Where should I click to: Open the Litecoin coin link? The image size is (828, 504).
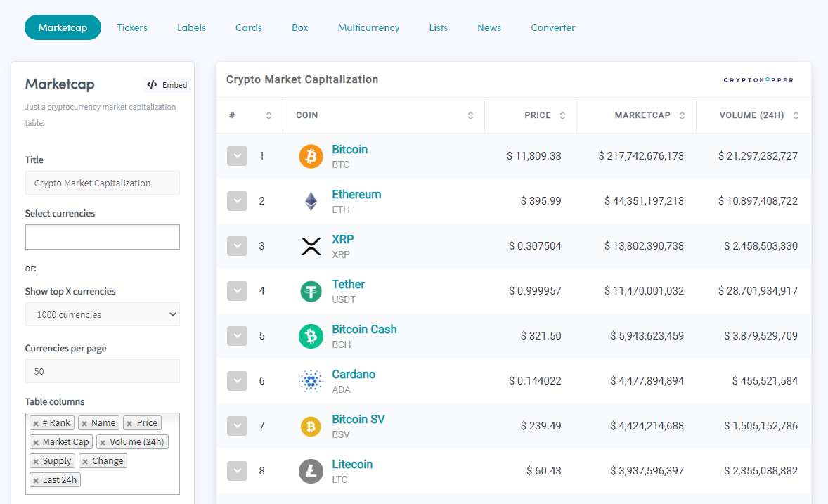352,465
